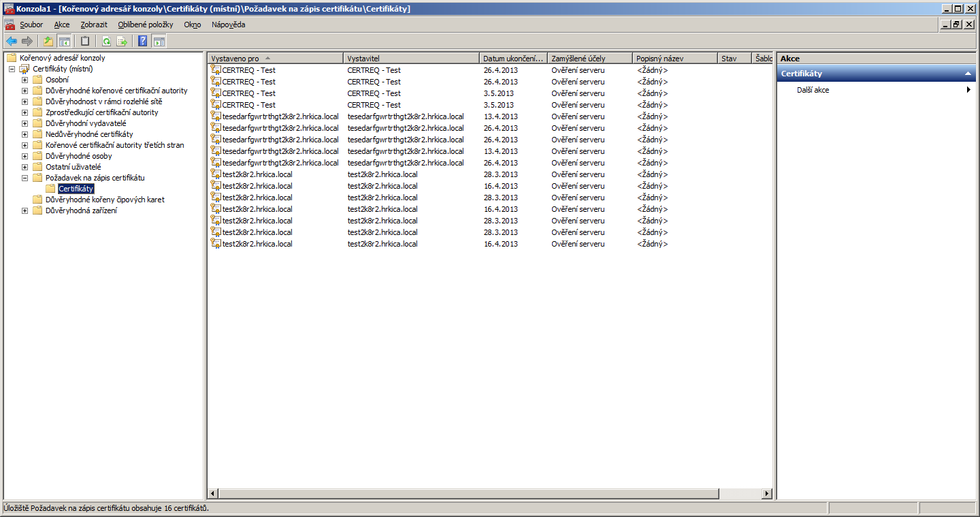980x517 pixels.
Task: Click folder icon of Důvěryhodné kořenové certifikační autority
Action: pyautogui.click(x=37, y=91)
